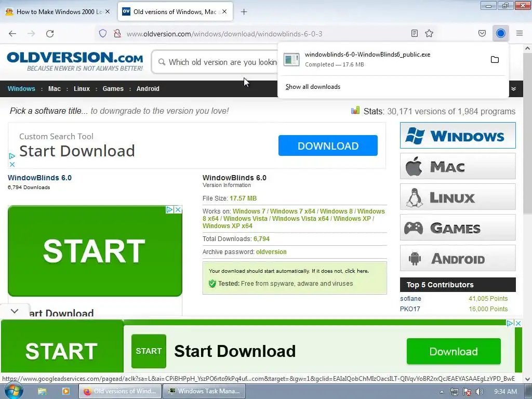Expand the dark nav bar double chevron
Screen dimensions: 532x399
click(x=514, y=89)
